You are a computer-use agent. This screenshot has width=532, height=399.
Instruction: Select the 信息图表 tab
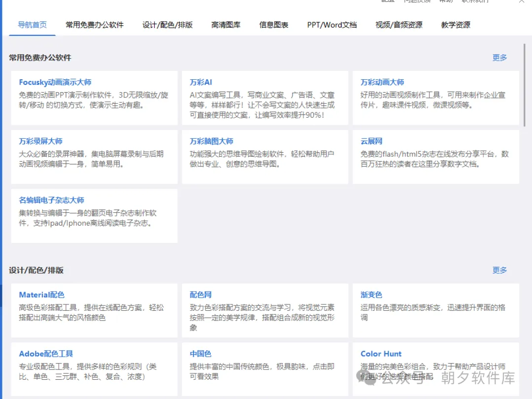tap(274, 25)
